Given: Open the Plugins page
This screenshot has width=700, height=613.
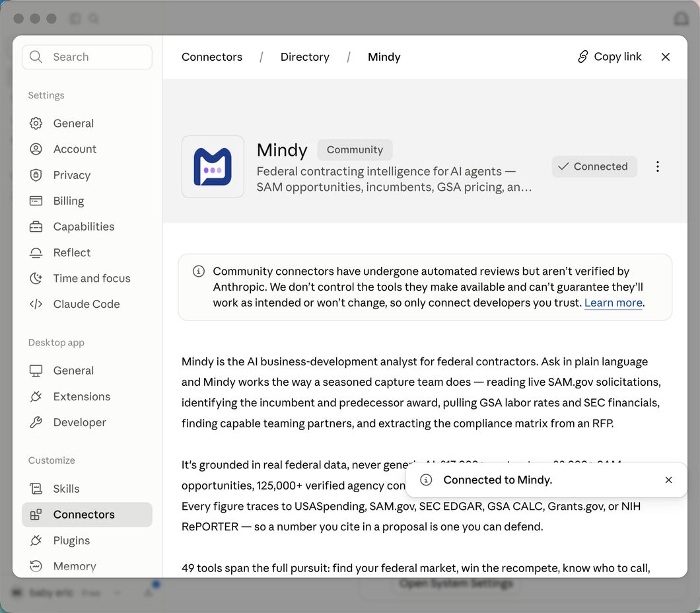Looking at the screenshot, I should pyautogui.click(x=87, y=541).
